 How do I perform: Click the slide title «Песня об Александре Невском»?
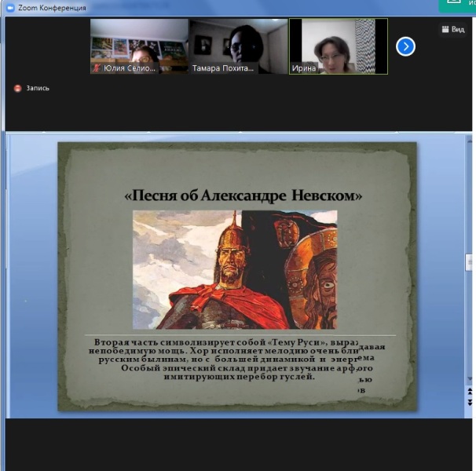click(x=243, y=195)
